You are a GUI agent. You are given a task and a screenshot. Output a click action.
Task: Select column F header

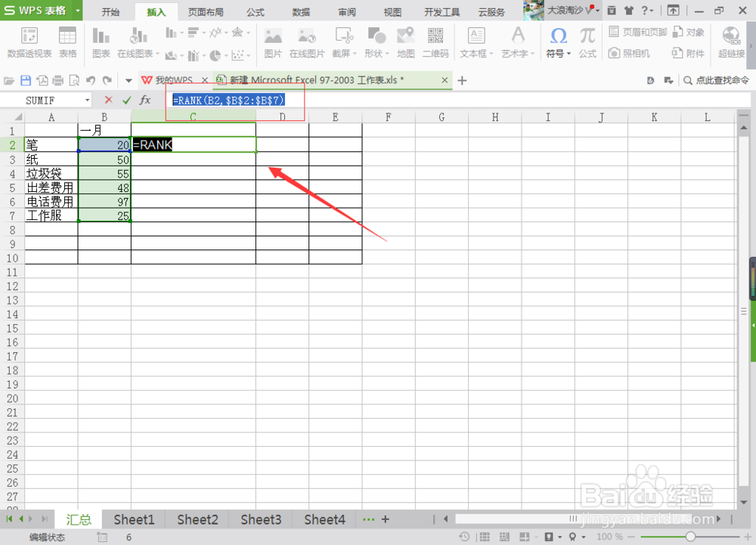pyautogui.click(x=389, y=117)
